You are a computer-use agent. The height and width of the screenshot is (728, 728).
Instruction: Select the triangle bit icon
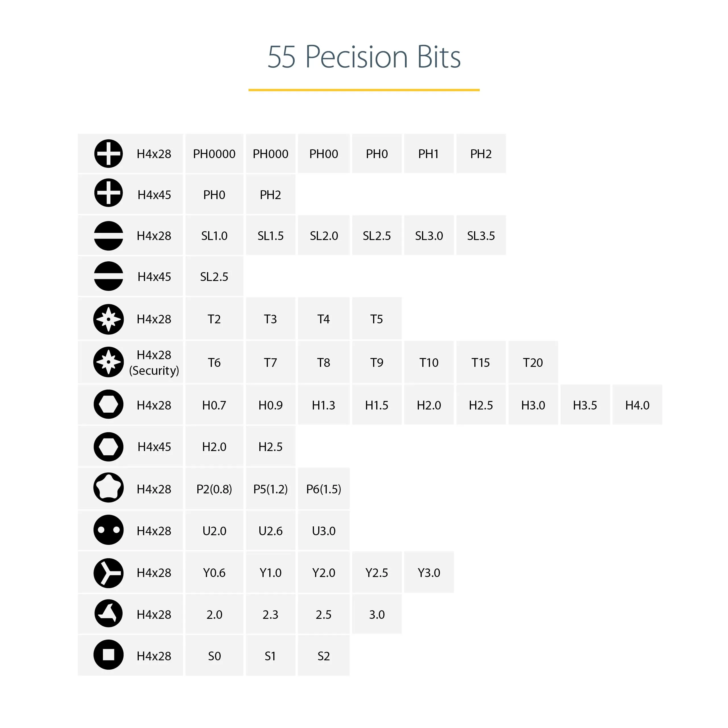coord(109,614)
